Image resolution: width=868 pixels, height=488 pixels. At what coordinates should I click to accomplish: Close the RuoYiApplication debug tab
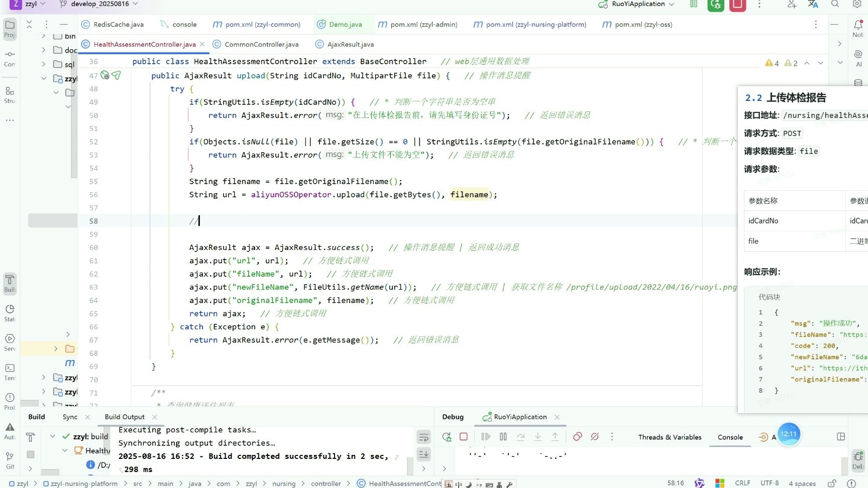tap(557, 417)
